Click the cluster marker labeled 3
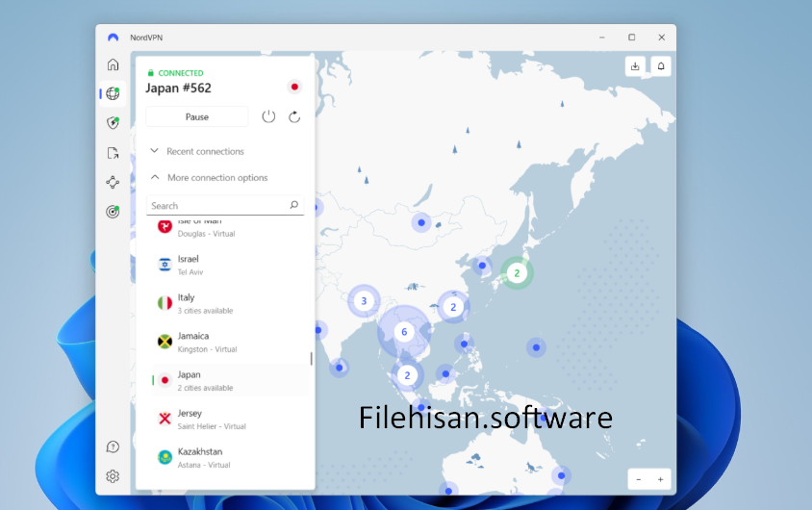The height and width of the screenshot is (510, 812). coord(364,301)
